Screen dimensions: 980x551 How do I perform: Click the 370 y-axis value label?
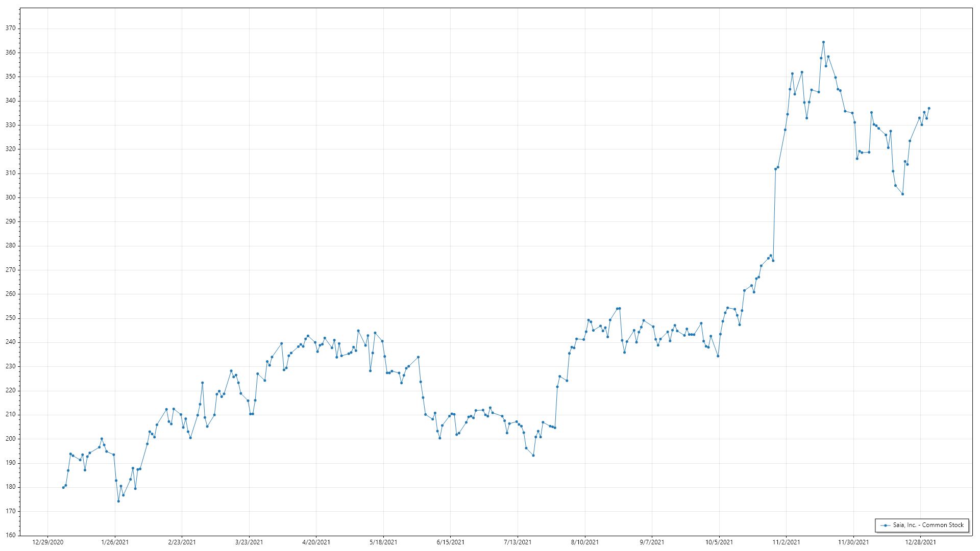[x=10, y=29]
